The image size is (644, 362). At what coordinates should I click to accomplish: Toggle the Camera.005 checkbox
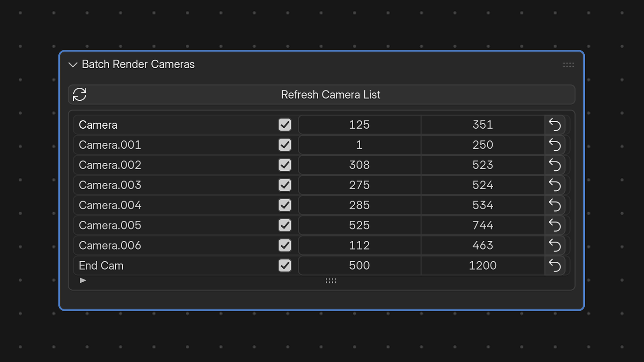click(285, 225)
